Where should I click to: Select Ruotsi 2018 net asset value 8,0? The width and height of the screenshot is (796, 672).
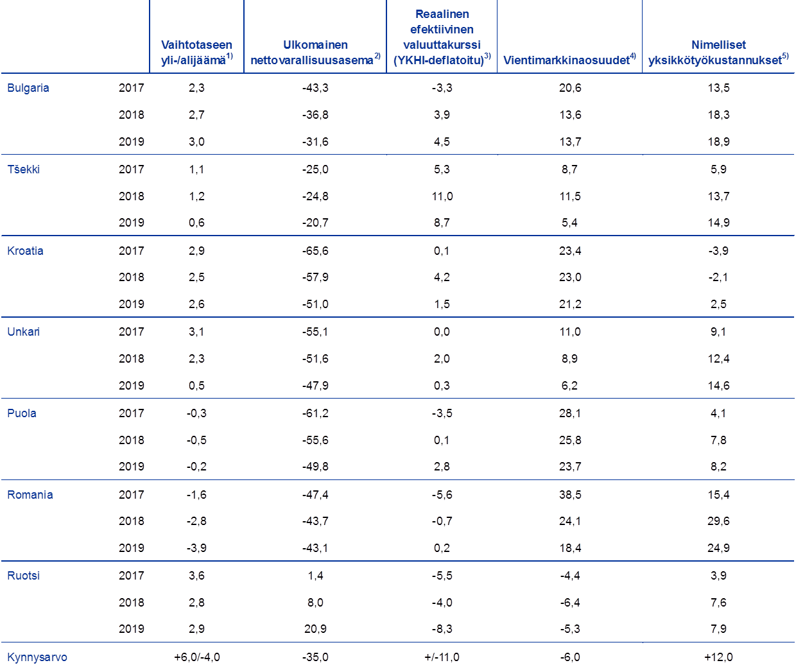(315, 603)
